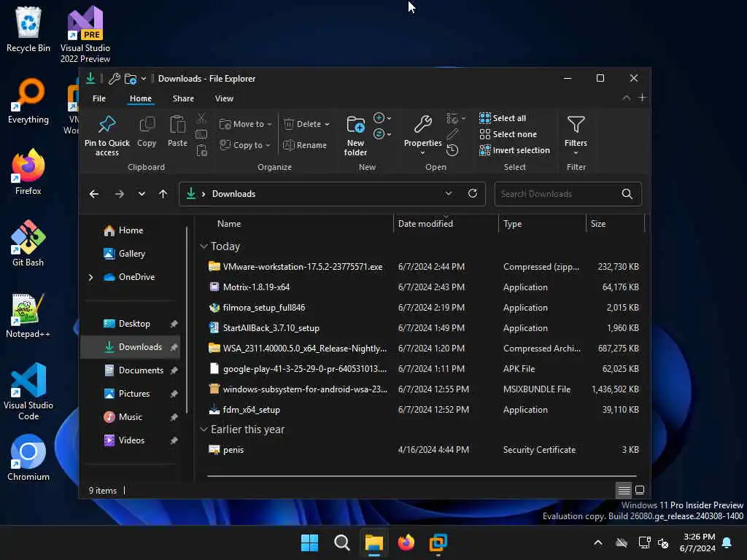The width and height of the screenshot is (747, 560).
Task: Open Git Bash desktop shortcut
Action: [x=28, y=244]
